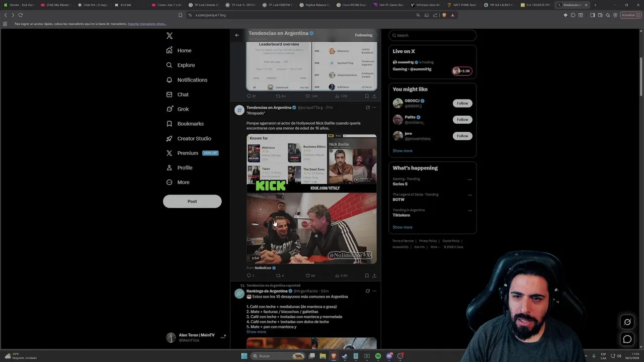Open options for the BOTW trend

[470, 195]
